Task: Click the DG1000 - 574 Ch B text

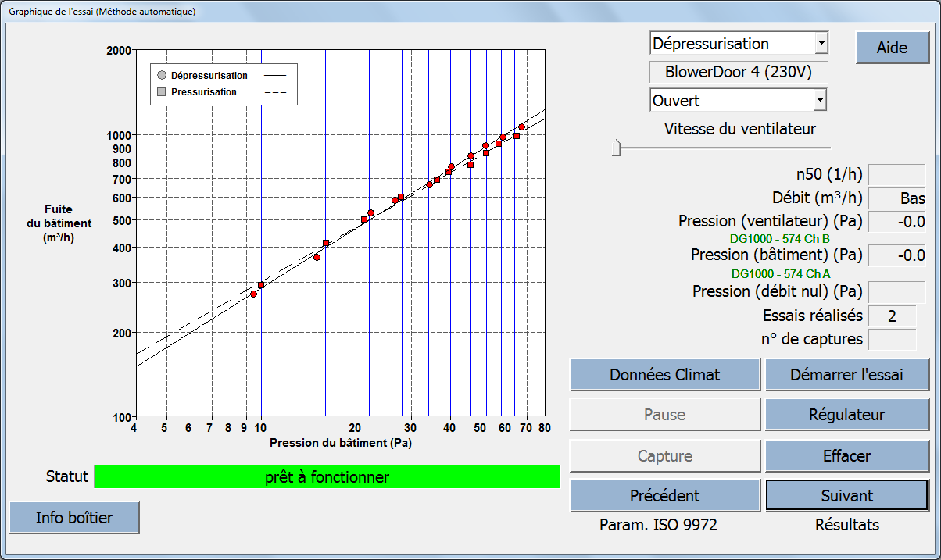Action: click(780, 238)
